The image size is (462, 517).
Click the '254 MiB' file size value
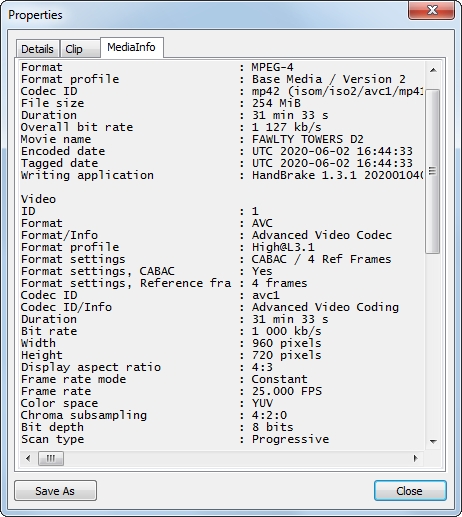tap(276, 103)
